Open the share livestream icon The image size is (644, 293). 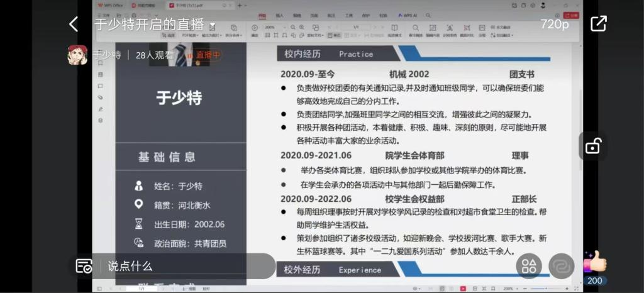click(598, 24)
